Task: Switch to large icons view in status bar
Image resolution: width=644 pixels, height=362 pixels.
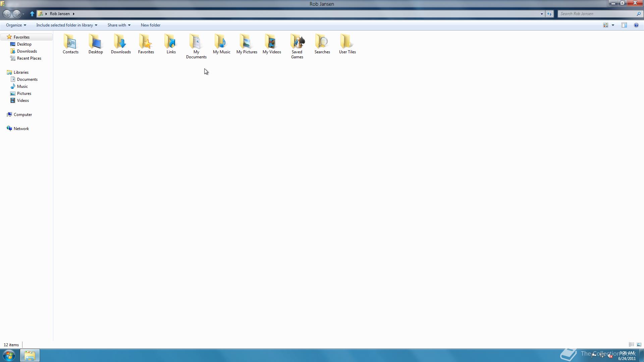Action: click(x=639, y=345)
